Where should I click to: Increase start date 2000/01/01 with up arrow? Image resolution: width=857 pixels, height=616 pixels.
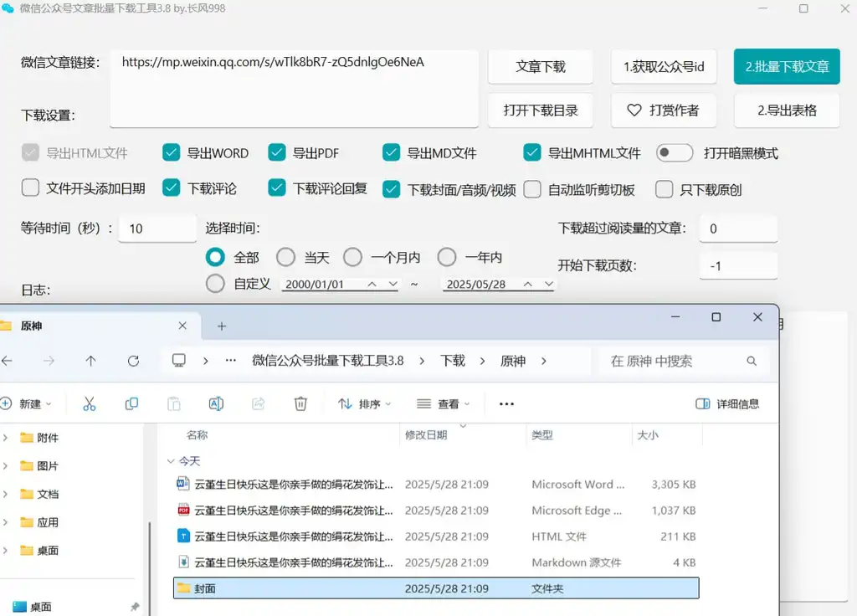click(x=372, y=284)
